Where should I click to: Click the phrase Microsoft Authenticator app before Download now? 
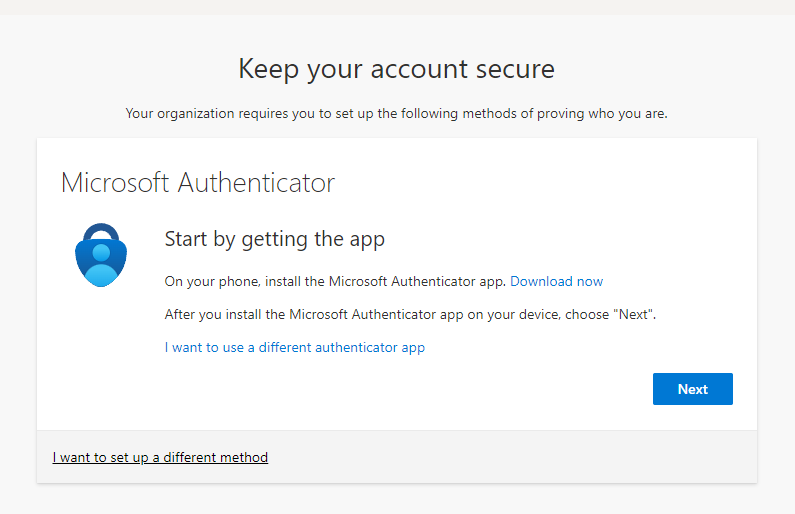point(417,281)
